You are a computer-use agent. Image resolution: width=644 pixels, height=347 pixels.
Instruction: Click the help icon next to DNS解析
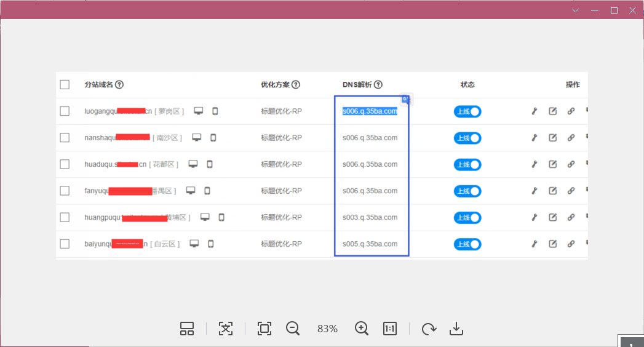point(378,85)
